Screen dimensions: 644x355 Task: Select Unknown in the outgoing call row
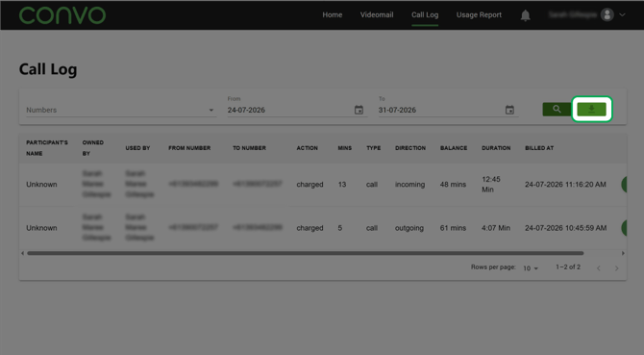[x=41, y=228]
